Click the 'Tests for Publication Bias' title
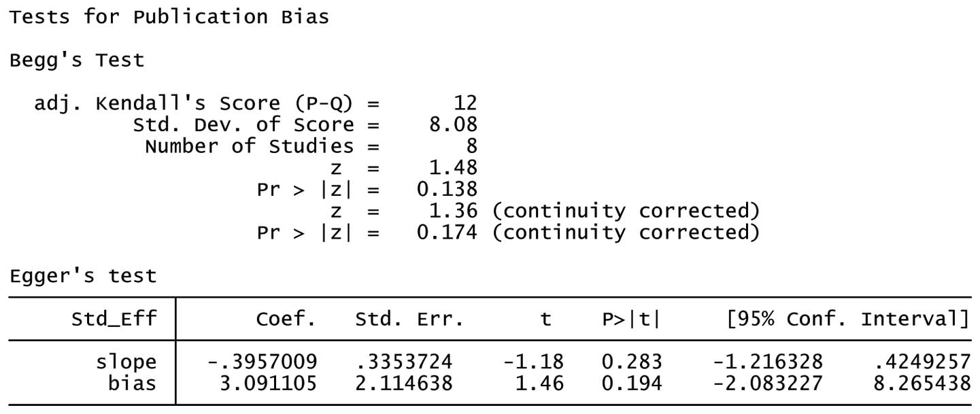This screenshot has width=980, height=414. pos(169,17)
